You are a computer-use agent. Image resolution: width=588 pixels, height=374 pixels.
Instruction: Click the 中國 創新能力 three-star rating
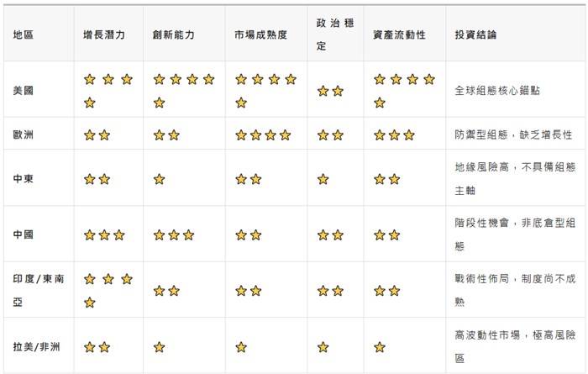coord(174,235)
